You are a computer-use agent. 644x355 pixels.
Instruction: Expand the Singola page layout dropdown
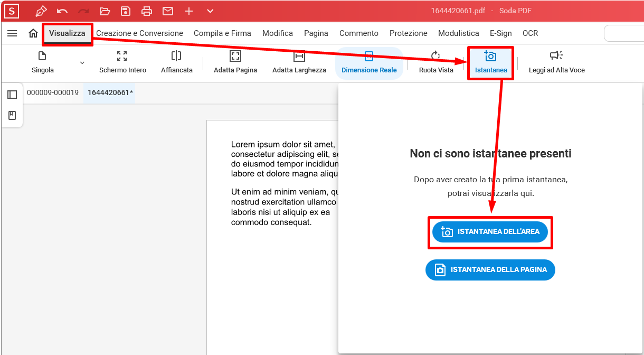[x=82, y=63]
